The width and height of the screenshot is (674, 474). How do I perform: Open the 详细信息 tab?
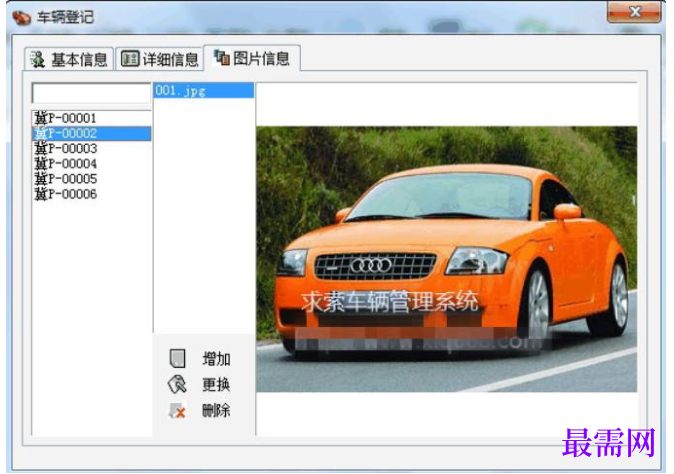pos(159,59)
